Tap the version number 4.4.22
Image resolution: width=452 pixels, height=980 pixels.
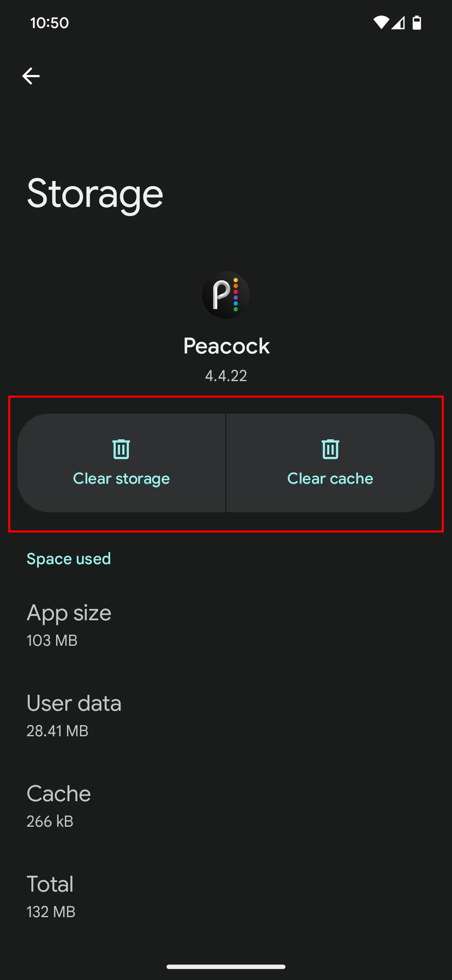pos(226,376)
